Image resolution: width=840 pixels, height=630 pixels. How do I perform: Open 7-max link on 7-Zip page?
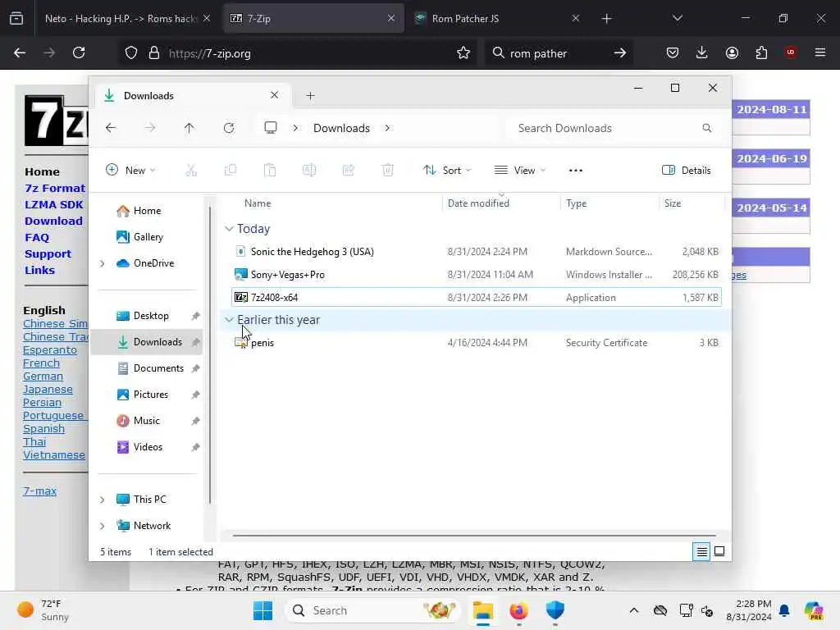pos(39,491)
